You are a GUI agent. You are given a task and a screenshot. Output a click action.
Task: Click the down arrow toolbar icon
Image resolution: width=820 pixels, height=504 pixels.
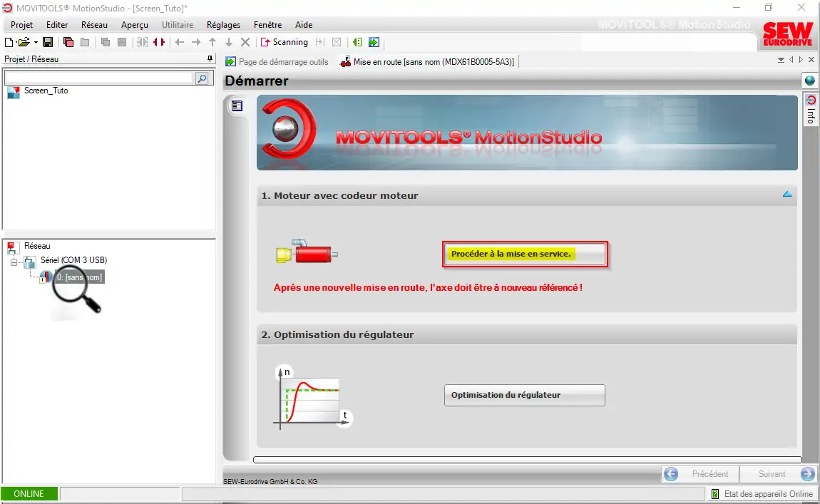[x=229, y=42]
